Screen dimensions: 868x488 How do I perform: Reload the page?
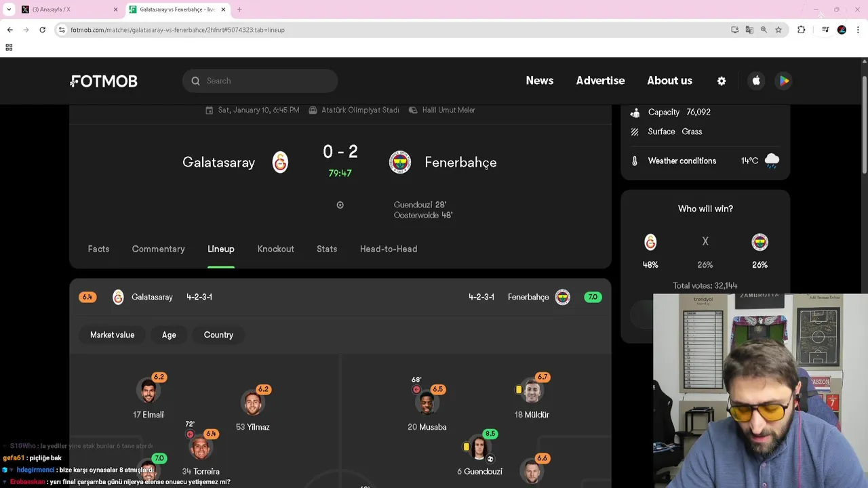pyautogui.click(x=42, y=30)
